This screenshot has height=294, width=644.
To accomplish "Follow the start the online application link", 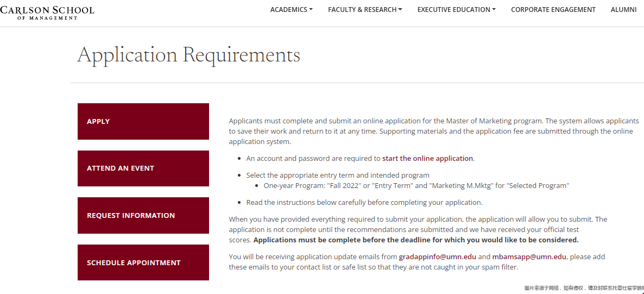I will click(x=427, y=158).
